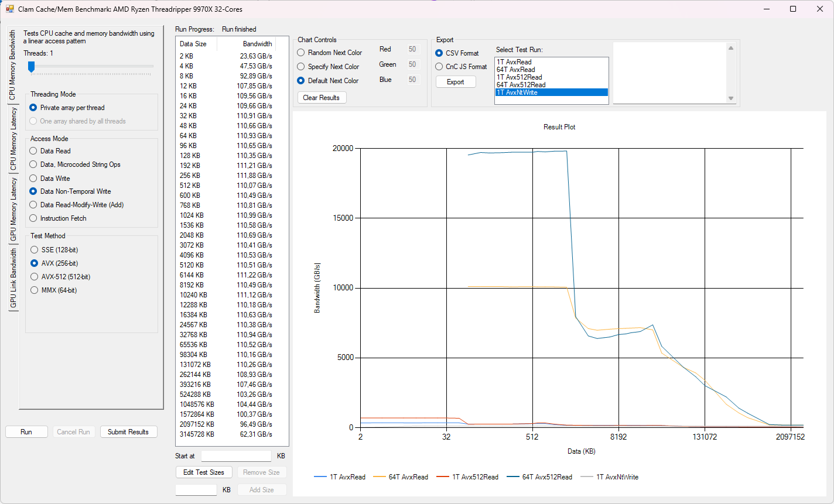The image size is (834, 504).
Task: Choose Data Read-Modify-Write (Add) mode
Action: [x=77, y=205]
